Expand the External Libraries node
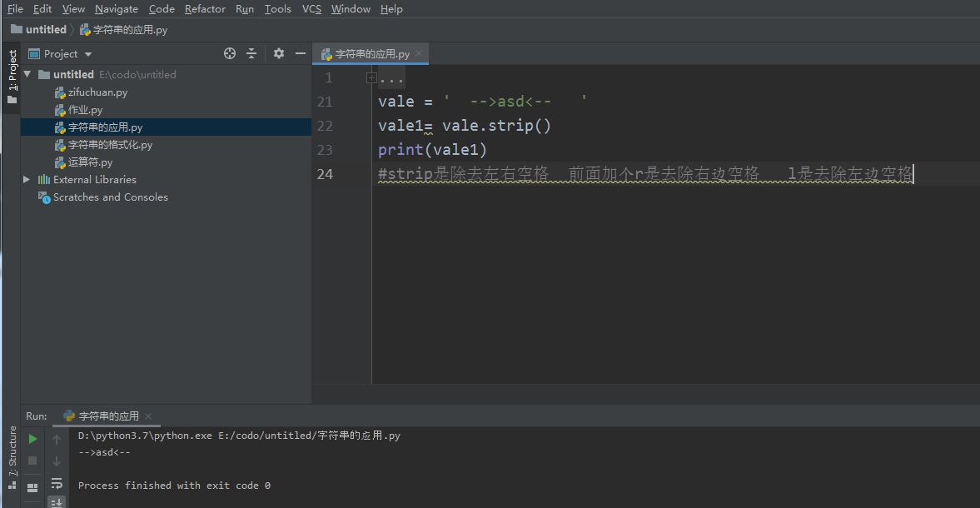980x508 pixels. point(27,179)
